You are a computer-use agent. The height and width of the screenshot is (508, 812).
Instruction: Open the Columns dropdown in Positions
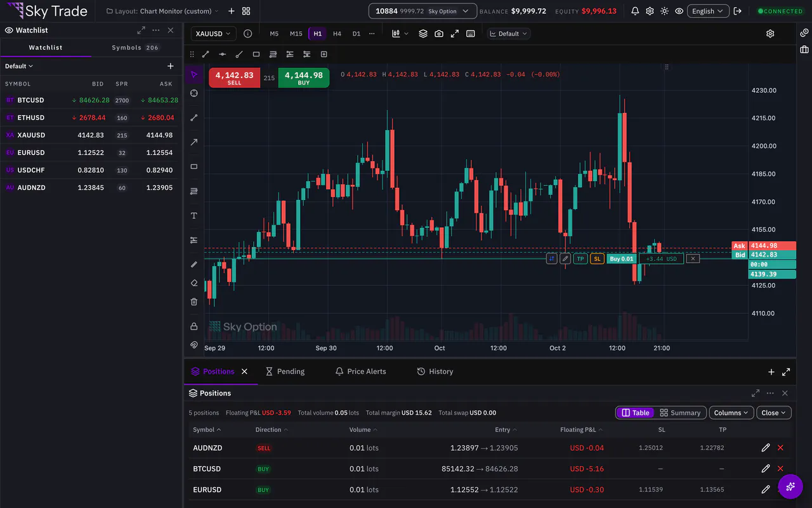[x=731, y=413]
